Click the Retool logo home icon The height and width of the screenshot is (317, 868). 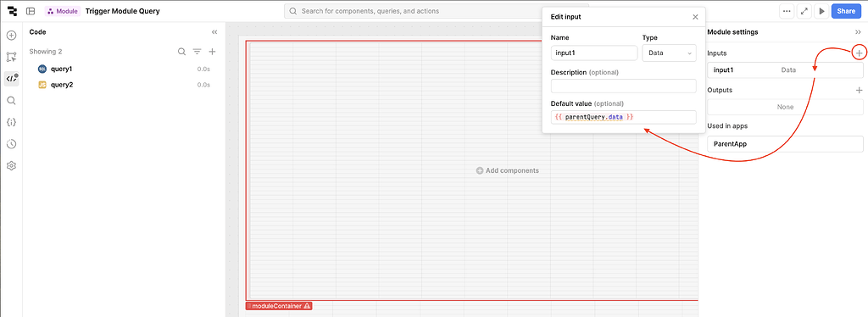(12, 11)
